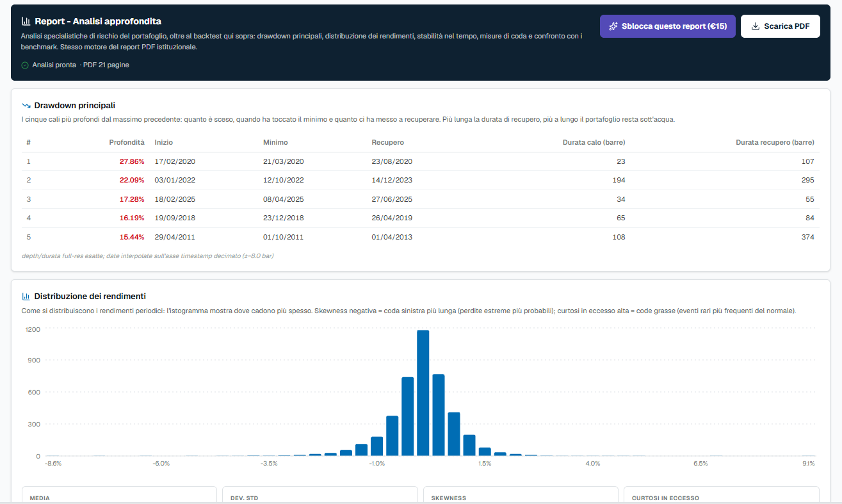Click the bar-chart icon next to Report title
This screenshot has width=842, height=504.
tap(26, 21)
